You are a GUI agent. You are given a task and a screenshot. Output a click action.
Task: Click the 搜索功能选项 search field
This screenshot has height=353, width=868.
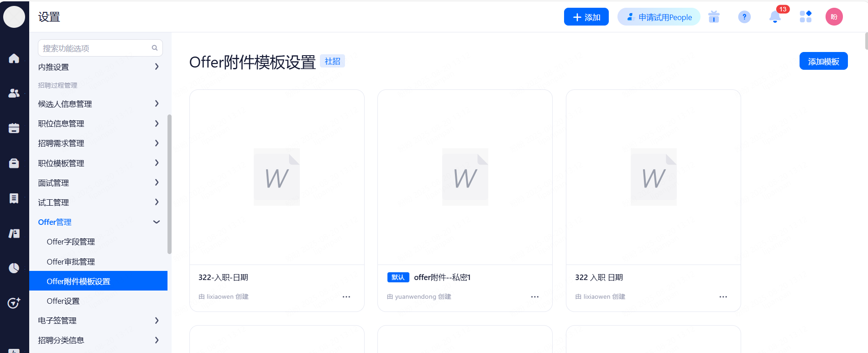coord(96,48)
